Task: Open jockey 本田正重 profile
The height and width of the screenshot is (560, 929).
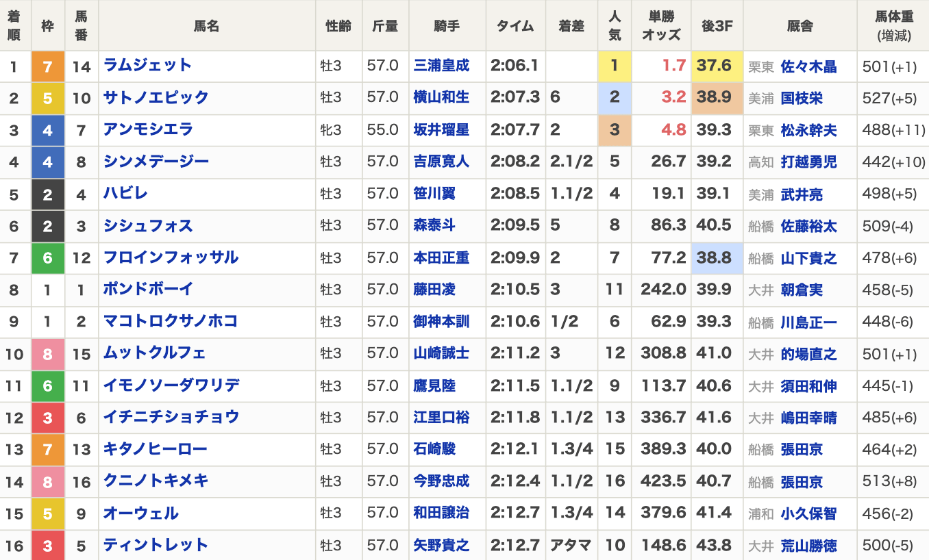Action: pyautogui.click(x=442, y=257)
